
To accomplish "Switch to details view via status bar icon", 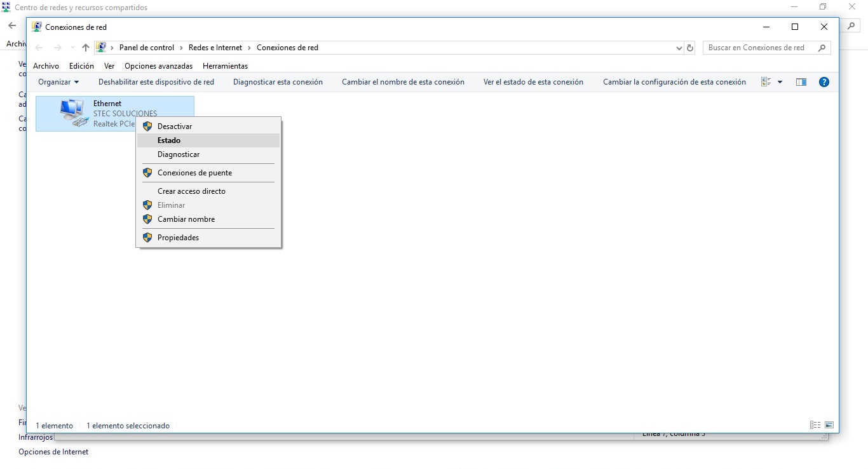I will pos(815,425).
